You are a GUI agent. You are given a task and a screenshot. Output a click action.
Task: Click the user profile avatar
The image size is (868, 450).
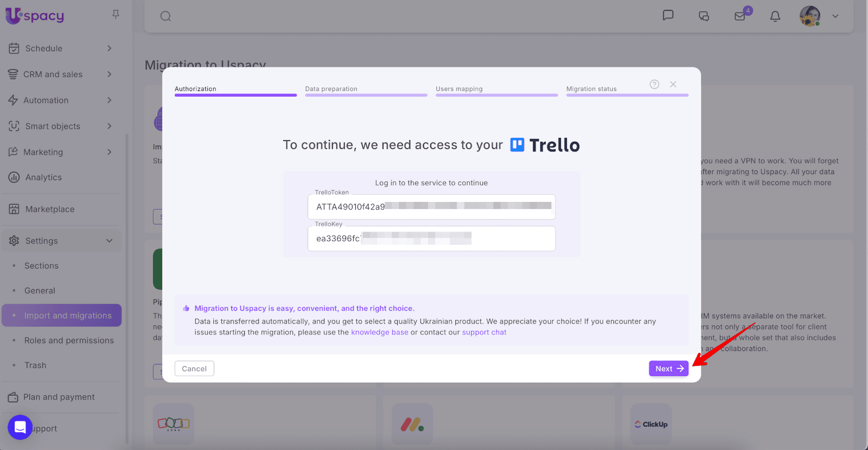(809, 16)
